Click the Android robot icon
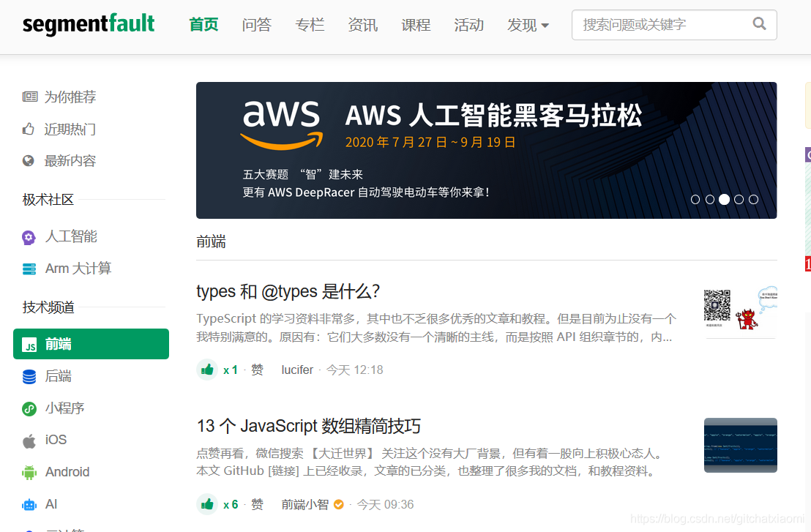Screen dimensions: 811x532 (29, 473)
